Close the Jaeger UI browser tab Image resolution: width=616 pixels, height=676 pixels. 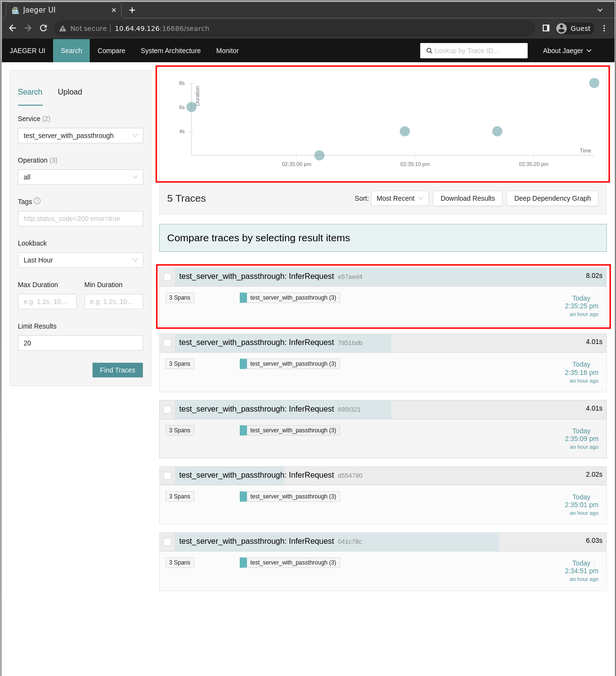[x=114, y=10]
